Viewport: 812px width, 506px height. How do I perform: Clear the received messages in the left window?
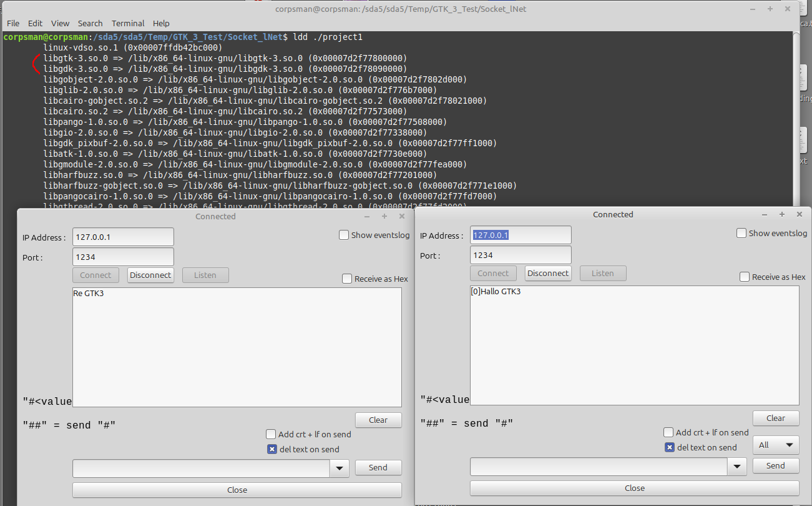[x=378, y=420]
